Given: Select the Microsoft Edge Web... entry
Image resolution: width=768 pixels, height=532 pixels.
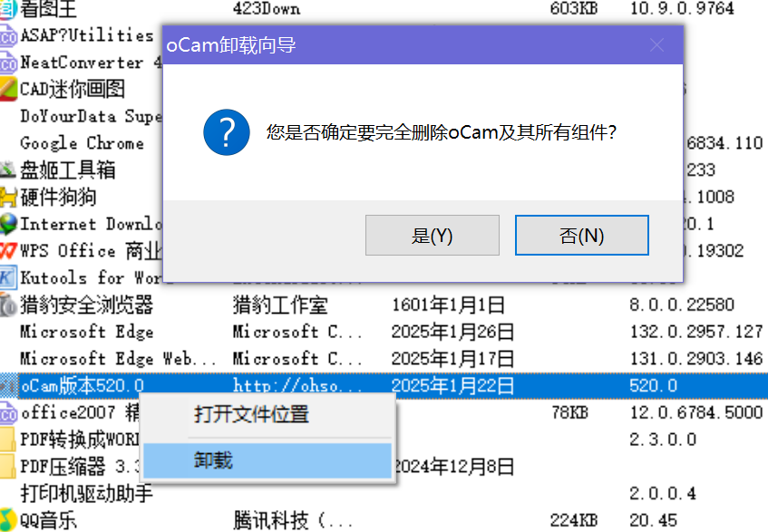Looking at the screenshot, I should 118,359.
